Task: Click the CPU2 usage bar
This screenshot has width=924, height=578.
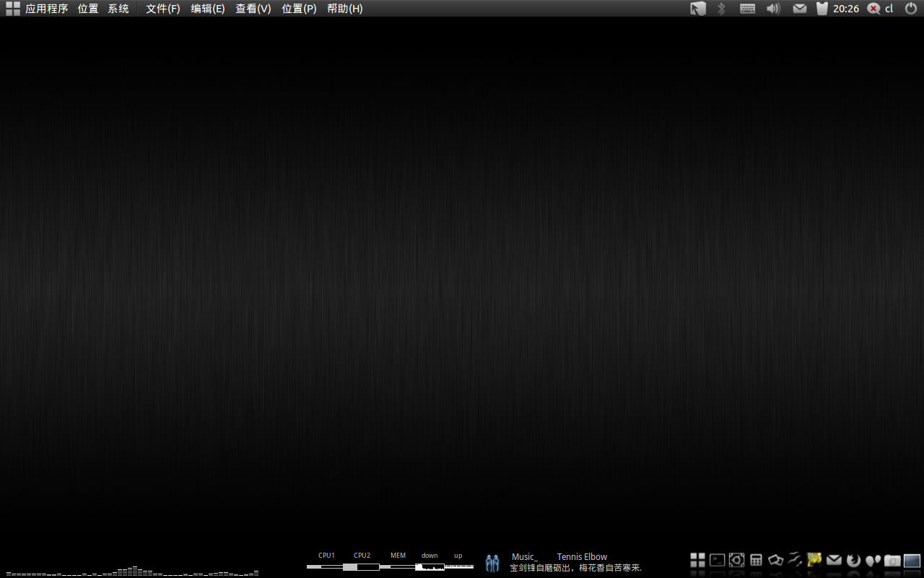Action: pyautogui.click(x=361, y=567)
